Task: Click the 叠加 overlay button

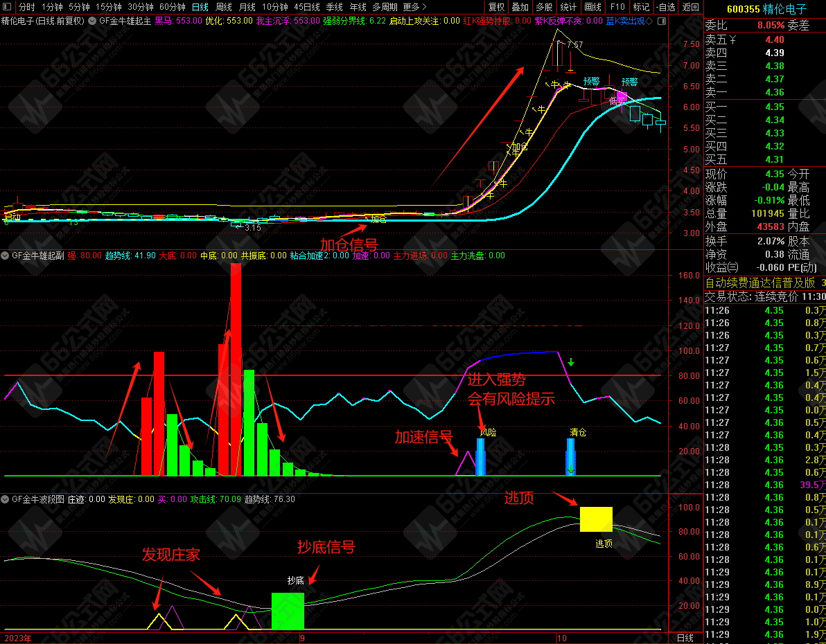Action: point(520,7)
